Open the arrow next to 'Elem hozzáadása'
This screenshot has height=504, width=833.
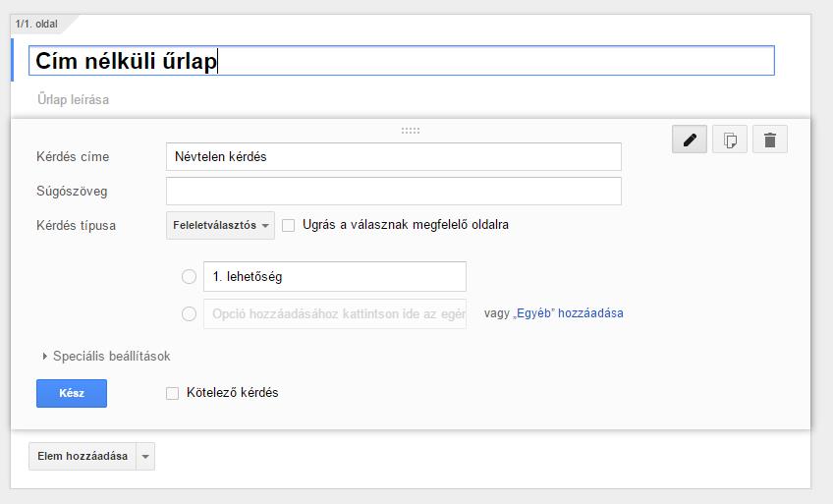(x=145, y=456)
